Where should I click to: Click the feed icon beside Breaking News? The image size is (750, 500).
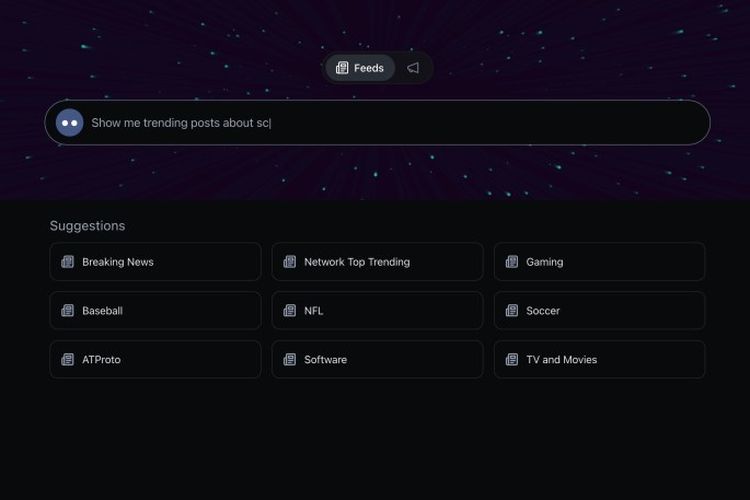(x=68, y=262)
